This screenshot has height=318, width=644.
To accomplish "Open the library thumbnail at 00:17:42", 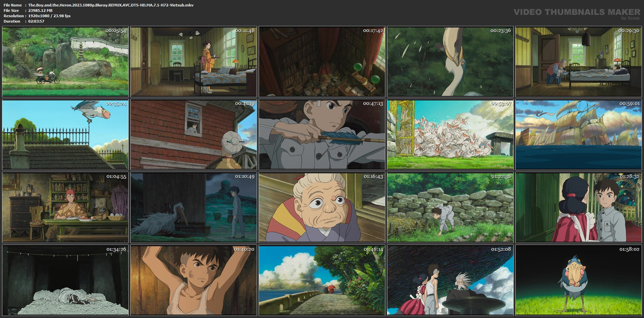I will click(322, 61).
